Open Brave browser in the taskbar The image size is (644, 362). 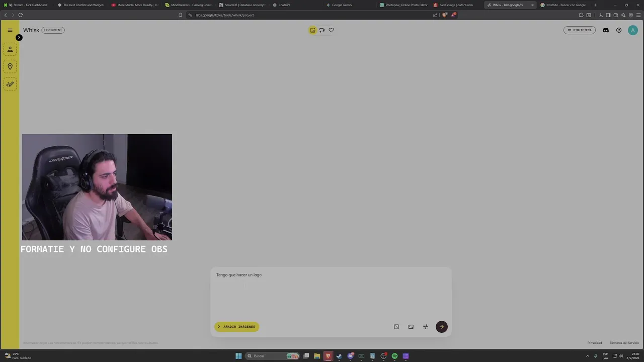328,356
